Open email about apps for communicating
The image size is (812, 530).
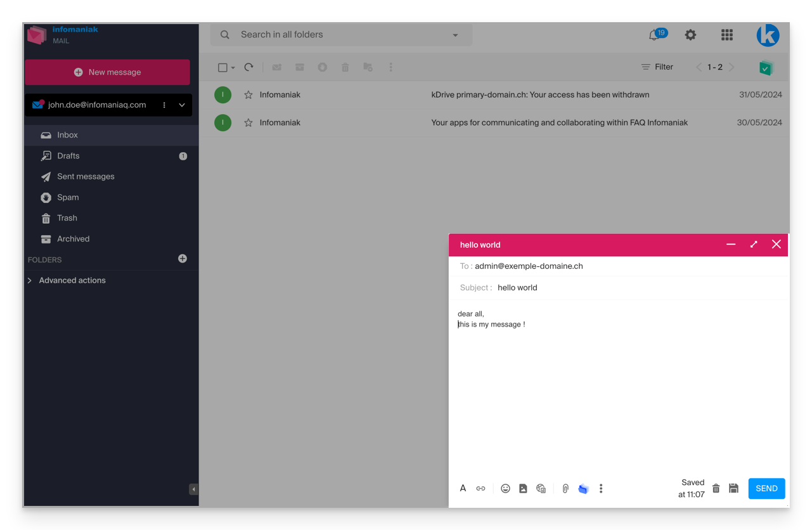(559, 123)
